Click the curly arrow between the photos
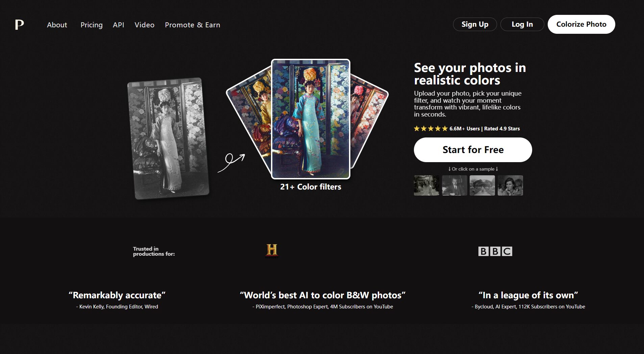This screenshot has height=354, width=644. click(231, 162)
